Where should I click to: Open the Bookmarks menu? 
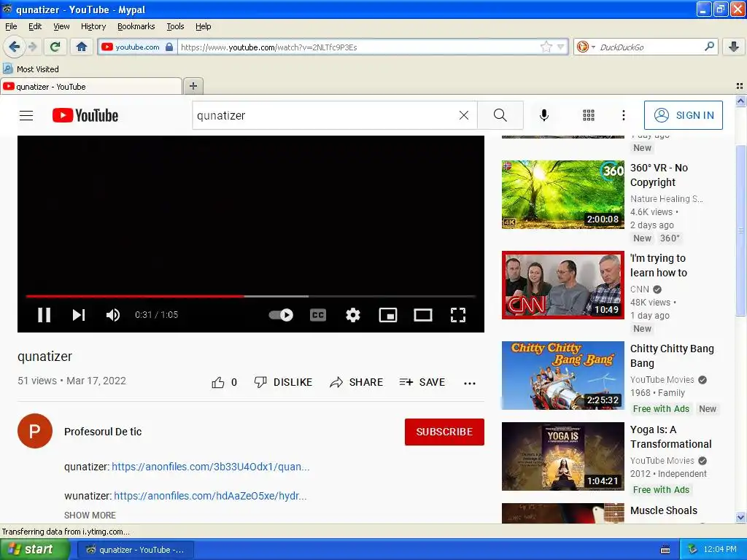pos(136,26)
